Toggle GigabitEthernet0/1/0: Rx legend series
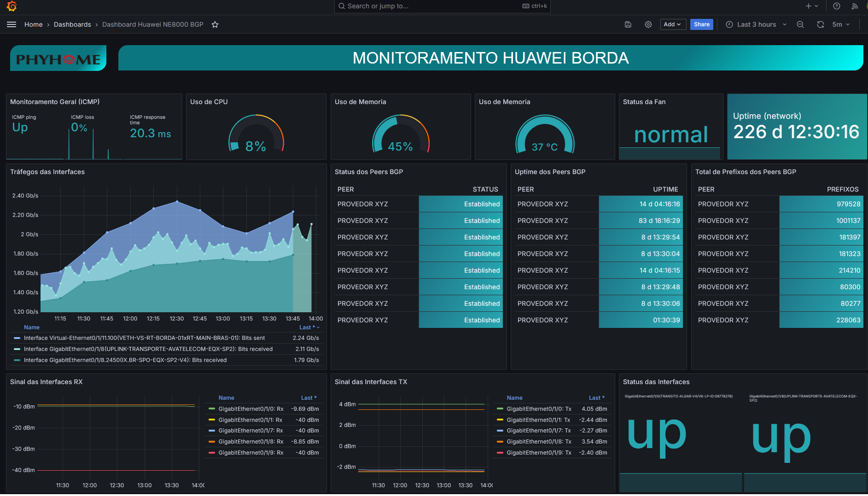868x496 pixels. point(250,409)
